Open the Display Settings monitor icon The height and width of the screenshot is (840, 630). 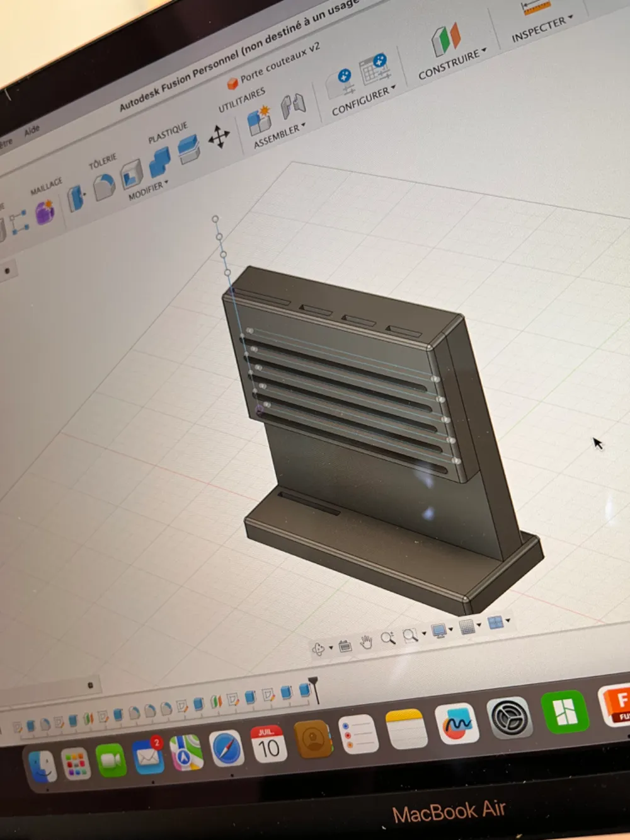coord(438,631)
